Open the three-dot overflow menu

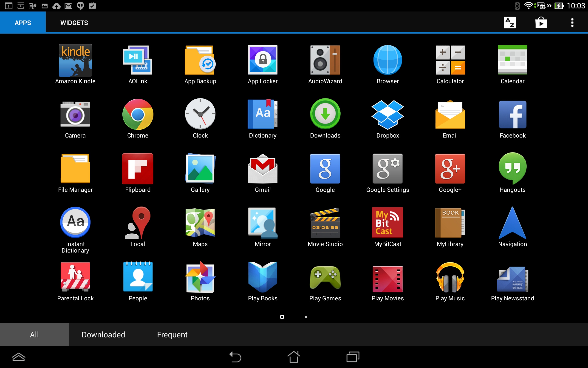click(x=572, y=23)
